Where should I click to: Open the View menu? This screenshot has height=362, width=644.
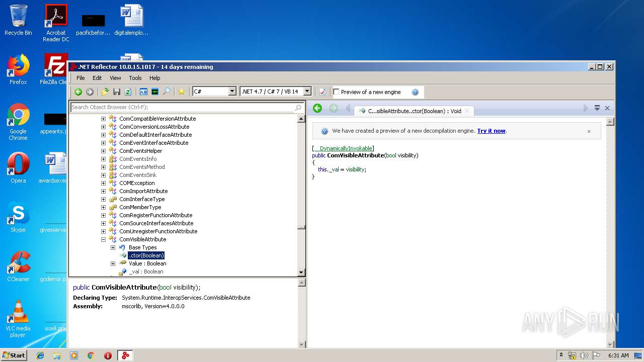click(115, 78)
